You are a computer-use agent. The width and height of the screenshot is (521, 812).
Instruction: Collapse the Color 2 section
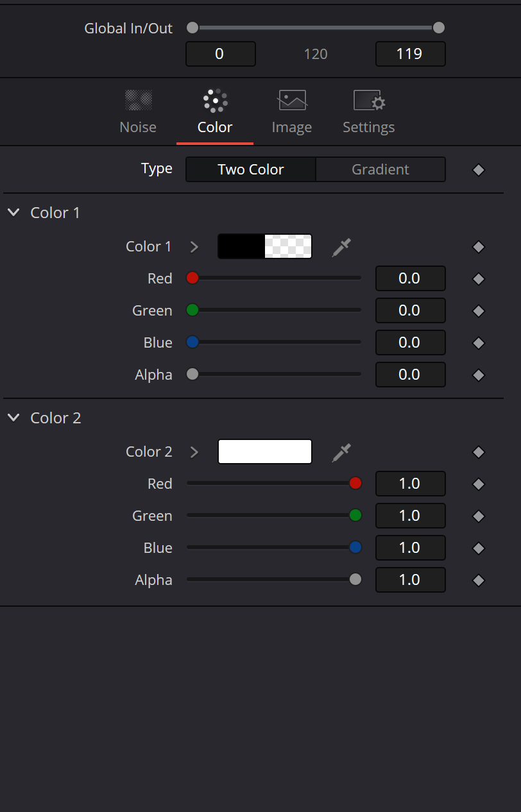point(14,418)
